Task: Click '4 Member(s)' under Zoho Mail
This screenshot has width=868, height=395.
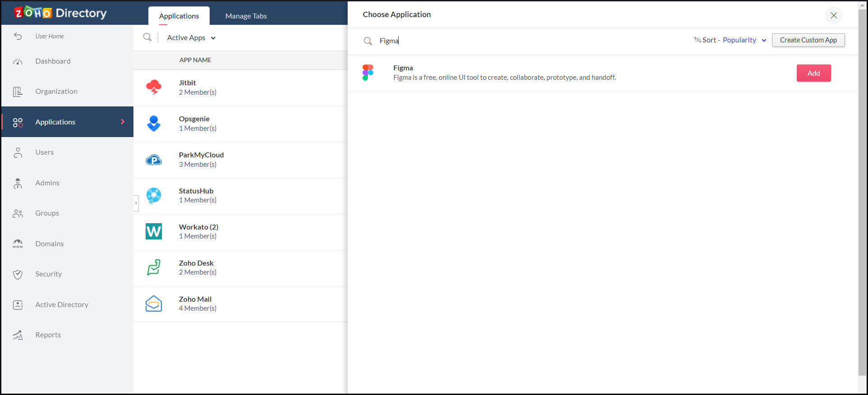Action: pyautogui.click(x=197, y=308)
